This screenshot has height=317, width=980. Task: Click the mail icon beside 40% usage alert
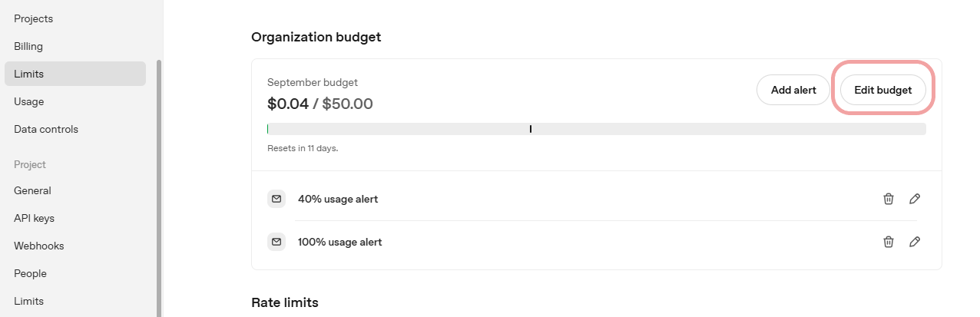pos(276,199)
